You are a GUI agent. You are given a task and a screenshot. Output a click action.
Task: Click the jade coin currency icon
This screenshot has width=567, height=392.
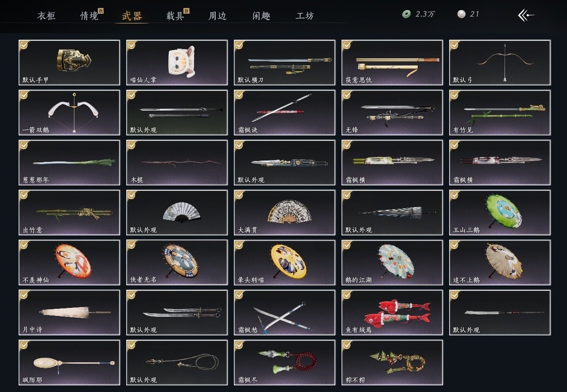[406, 14]
